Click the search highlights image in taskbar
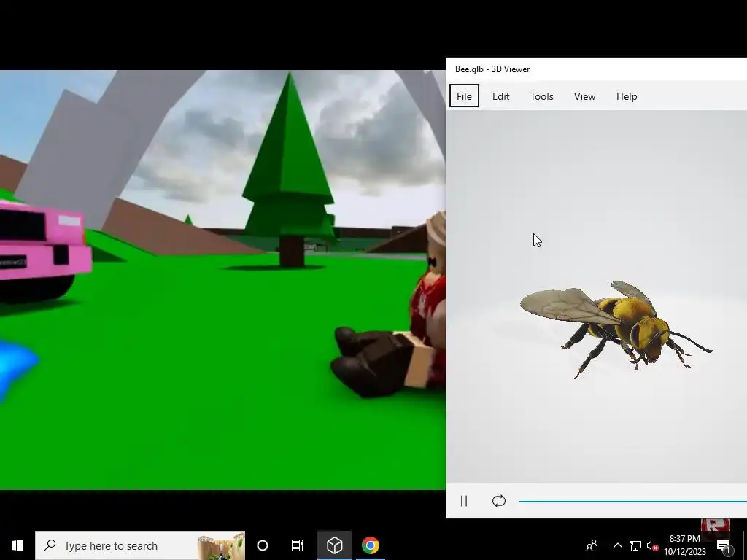The width and height of the screenshot is (747, 560). [x=221, y=545]
